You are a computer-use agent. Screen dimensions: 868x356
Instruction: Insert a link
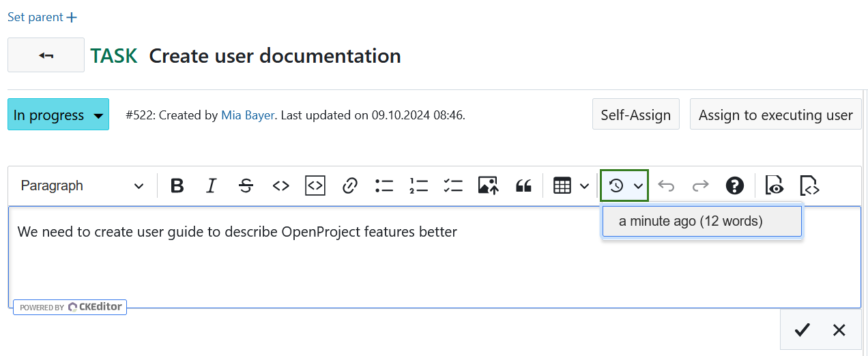click(x=350, y=186)
